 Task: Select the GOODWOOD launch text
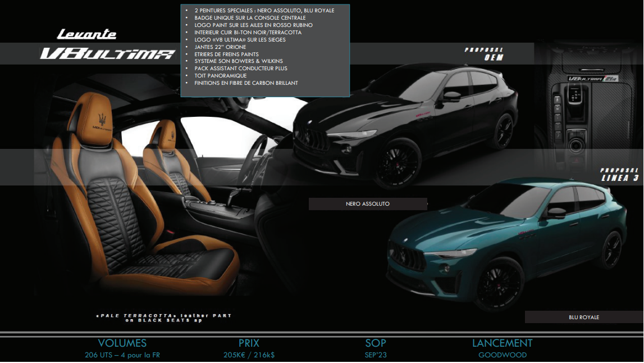pyautogui.click(x=502, y=355)
